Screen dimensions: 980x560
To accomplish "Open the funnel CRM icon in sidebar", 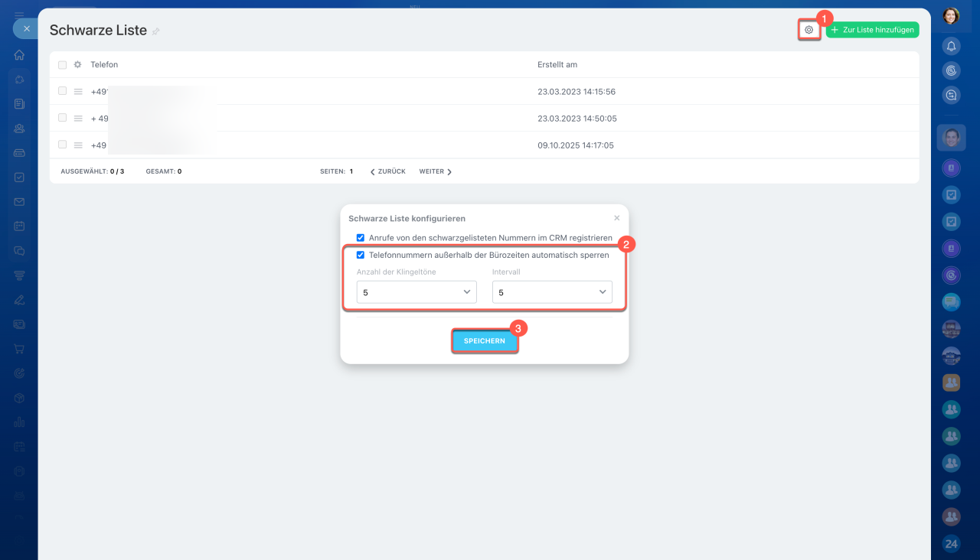I will pos(19,275).
